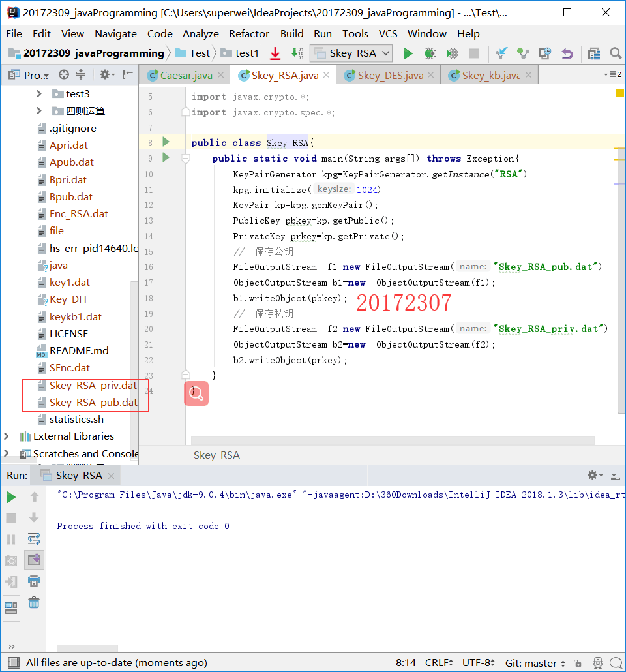Open CRLF line separator selector

click(x=440, y=663)
